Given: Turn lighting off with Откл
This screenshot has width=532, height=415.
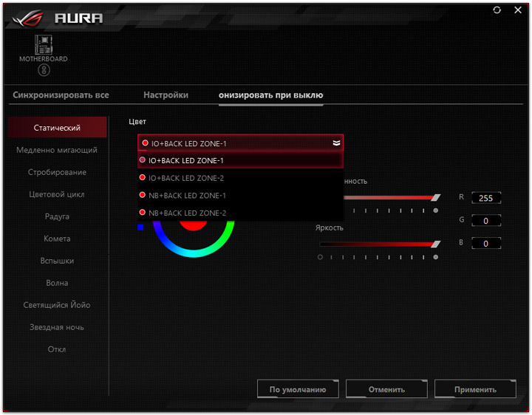Looking at the screenshot, I should click(57, 349).
